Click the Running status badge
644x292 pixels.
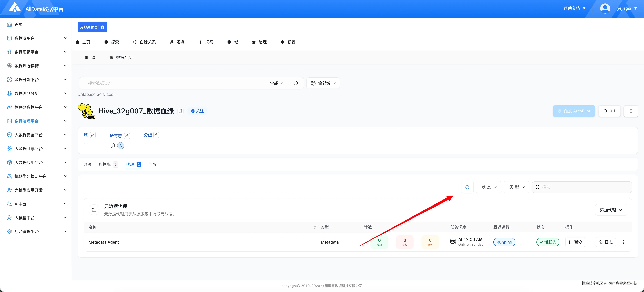504,242
